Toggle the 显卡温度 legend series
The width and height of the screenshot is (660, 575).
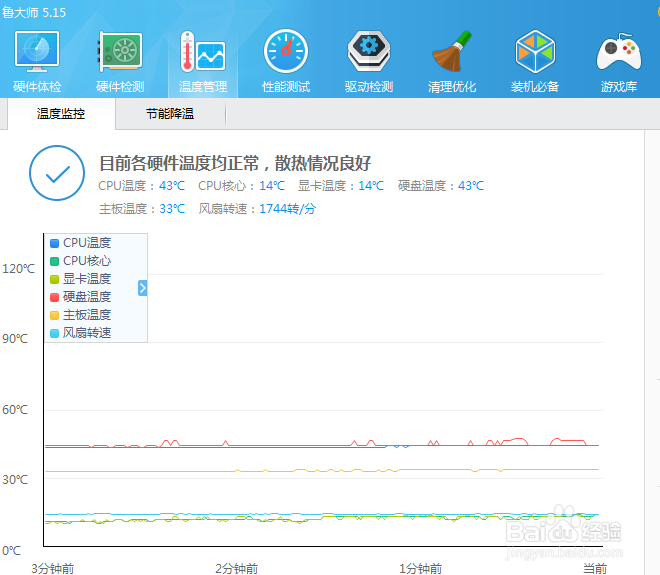coord(80,279)
